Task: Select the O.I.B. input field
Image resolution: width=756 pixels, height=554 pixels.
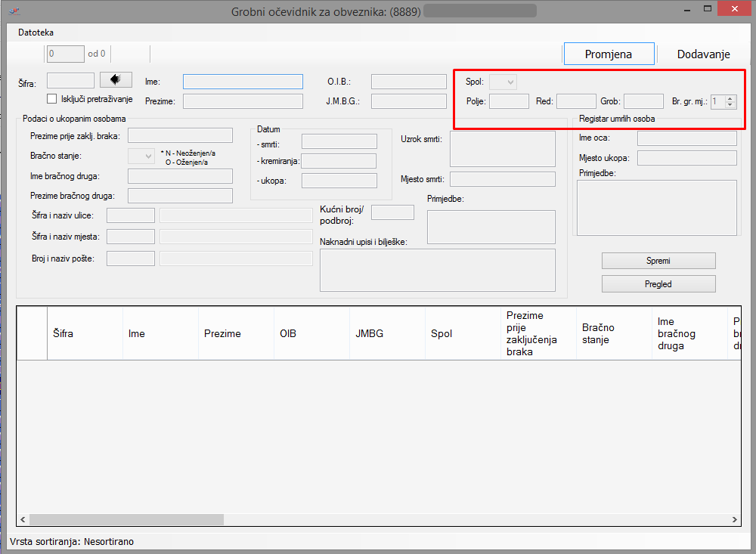Action: click(408, 82)
